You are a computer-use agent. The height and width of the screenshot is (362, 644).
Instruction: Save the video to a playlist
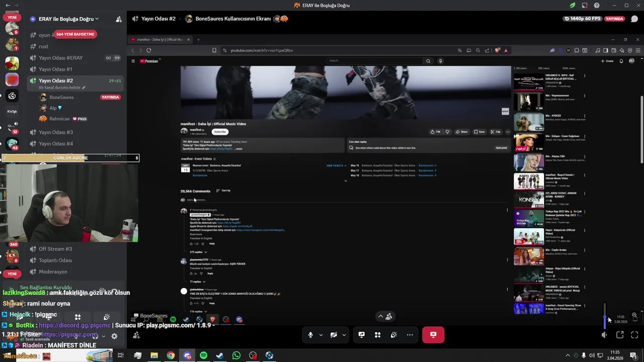(479, 132)
